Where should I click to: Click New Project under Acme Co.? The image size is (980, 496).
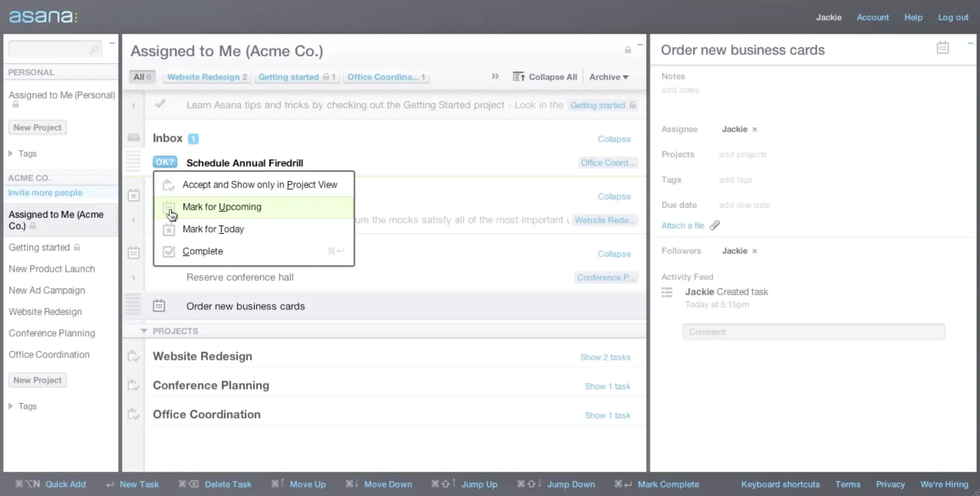(37, 380)
